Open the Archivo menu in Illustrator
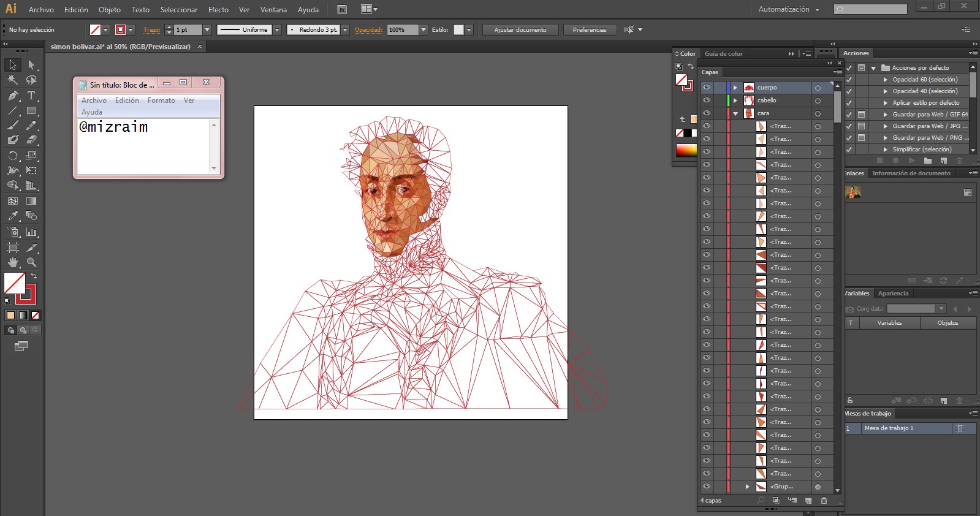Viewport: 980px width, 516px height. 41,10
